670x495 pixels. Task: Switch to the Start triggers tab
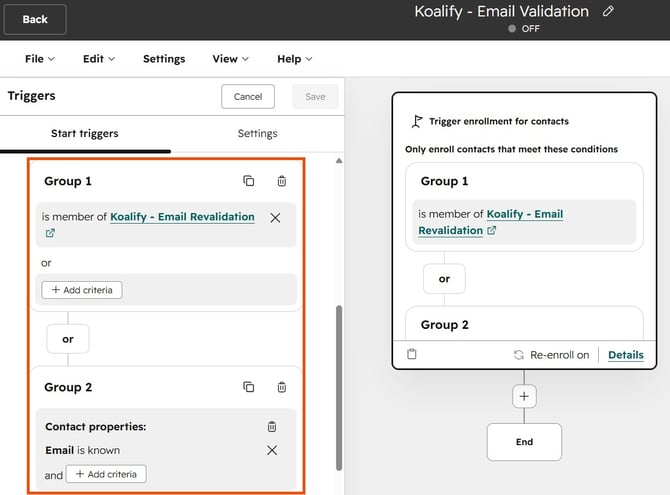[85, 133]
